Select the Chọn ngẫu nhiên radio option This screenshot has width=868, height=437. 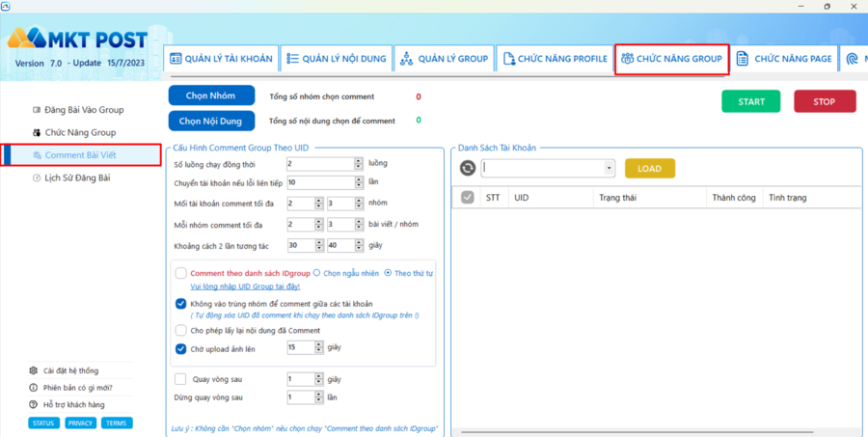point(317,273)
